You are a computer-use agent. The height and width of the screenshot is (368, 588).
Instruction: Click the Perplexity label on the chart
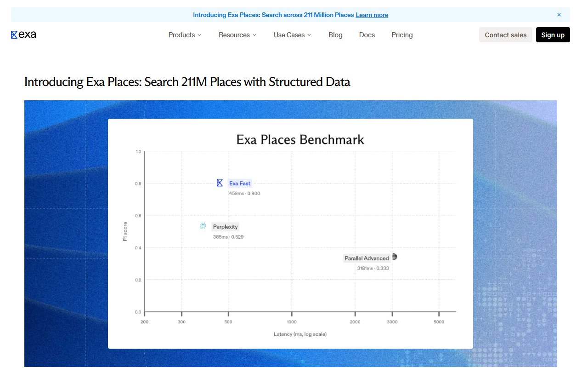tap(225, 227)
